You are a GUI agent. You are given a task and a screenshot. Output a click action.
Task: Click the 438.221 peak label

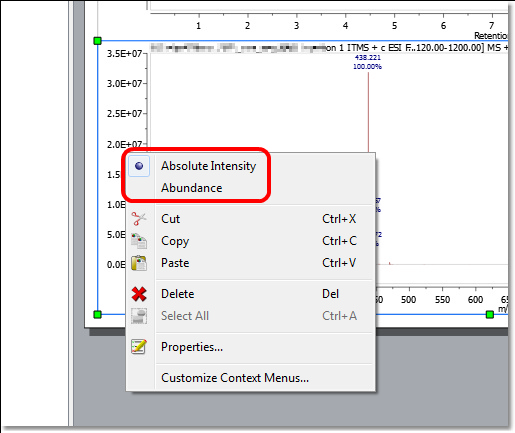click(367, 58)
